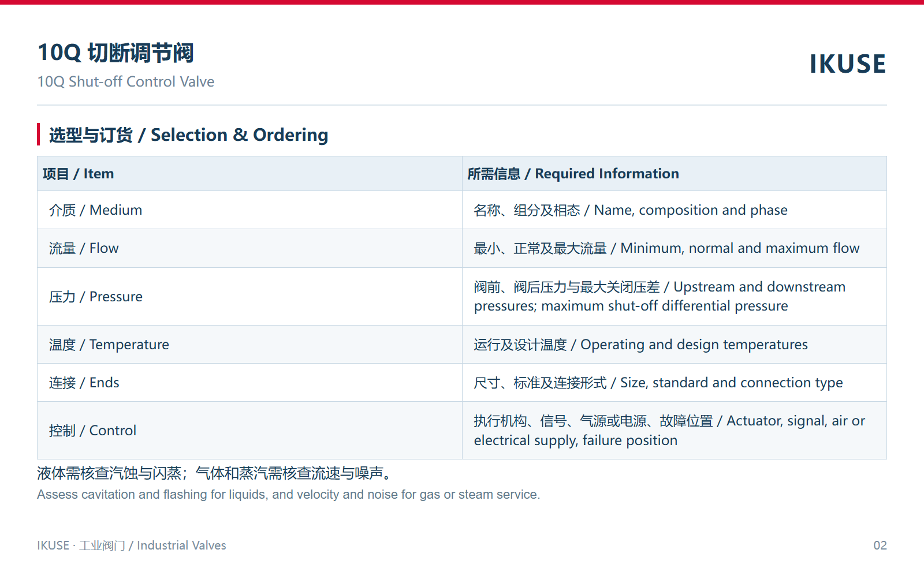Click the '项目 / Item' column header
The image size is (924, 568).
249,174
